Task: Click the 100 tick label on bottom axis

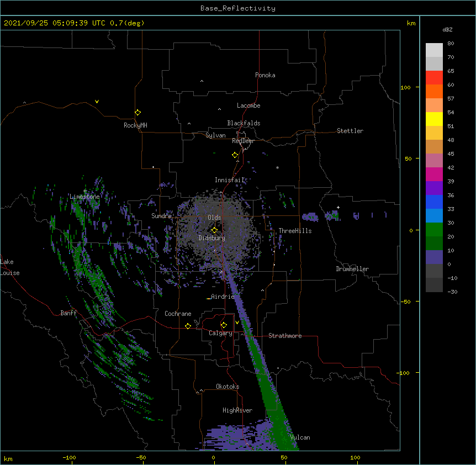Action: click(x=356, y=457)
